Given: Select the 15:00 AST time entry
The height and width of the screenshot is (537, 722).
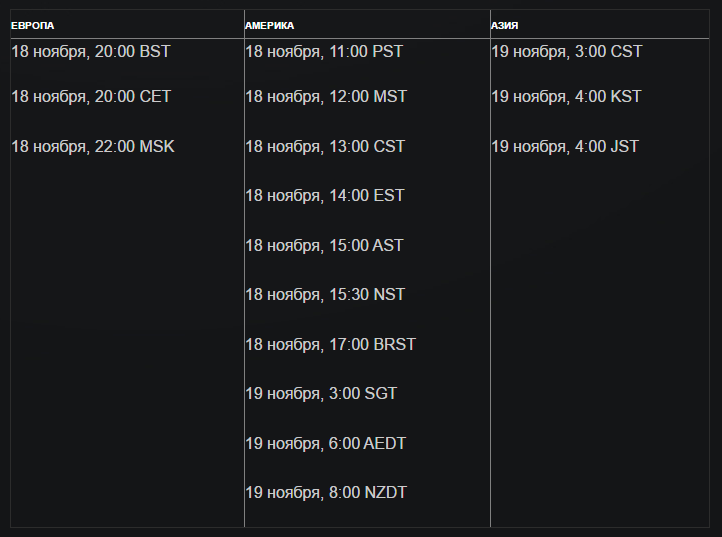Looking at the screenshot, I should point(324,246).
